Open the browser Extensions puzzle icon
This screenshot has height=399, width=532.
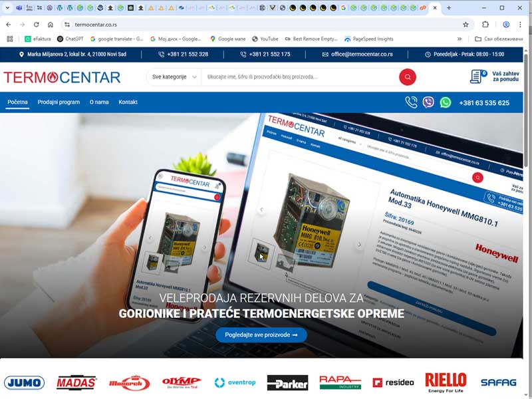pyautogui.click(x=485, y=25)
